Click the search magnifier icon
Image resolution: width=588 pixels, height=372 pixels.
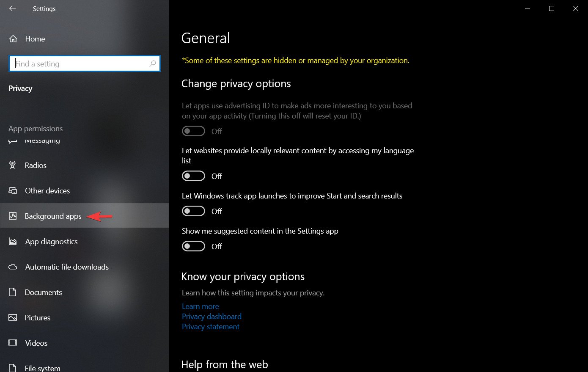pos(153,63)
